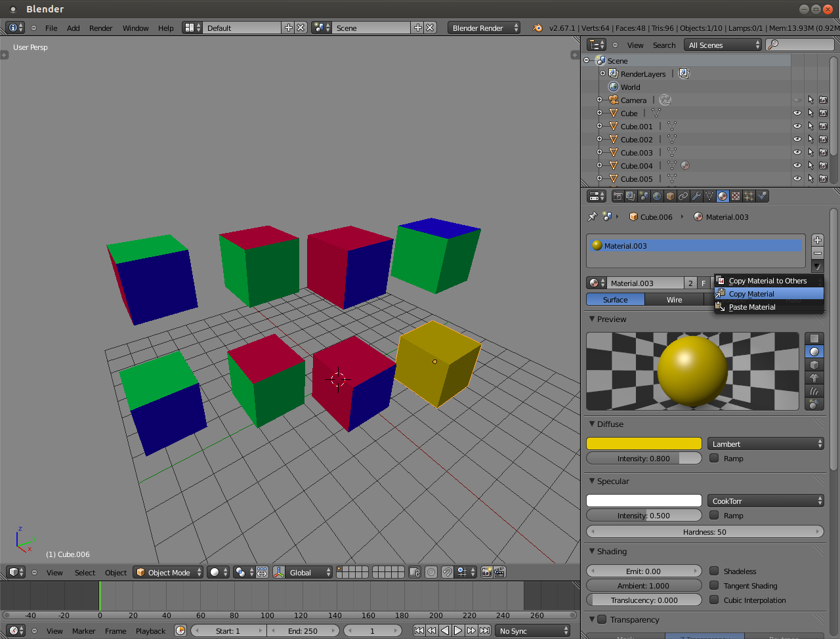Viewport: 840px width, 639px height.
Task: Pin the properties context with pin icon
Action: [592, 216]
